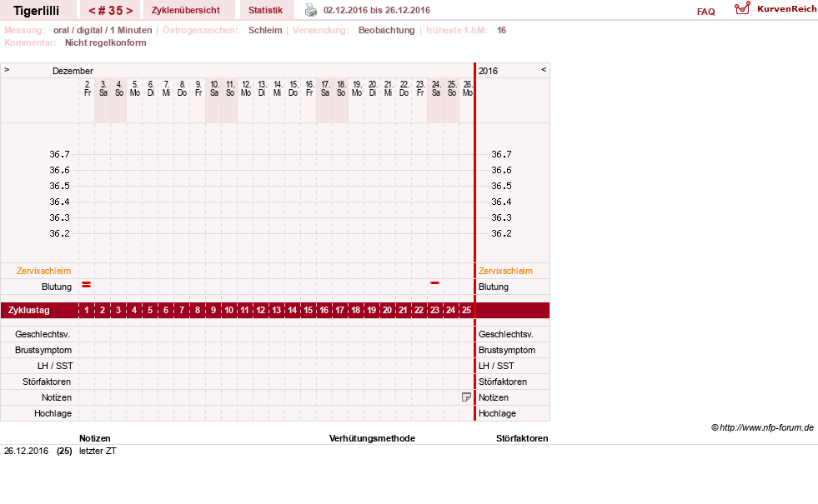Click the bleeding mark on cycle day 23
Screen dimensions: 818x504
pos(434,282)
